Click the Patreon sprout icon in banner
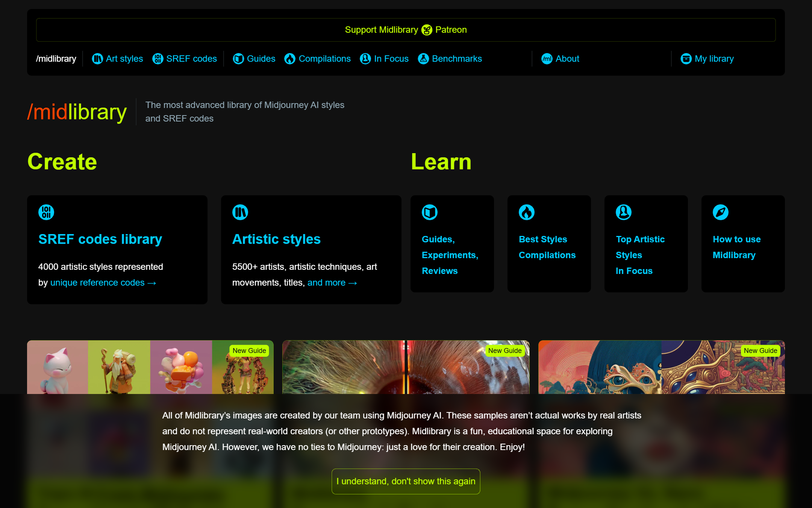812x508 pixels. click(x=427, y=30)
